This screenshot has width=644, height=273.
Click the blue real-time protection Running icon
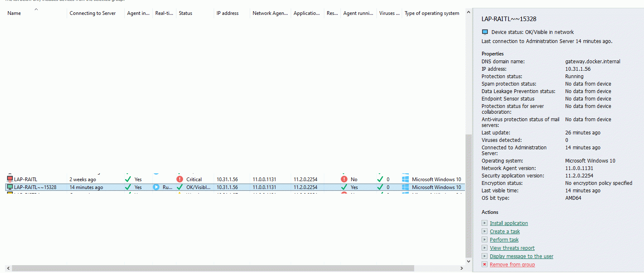(156, 187)
